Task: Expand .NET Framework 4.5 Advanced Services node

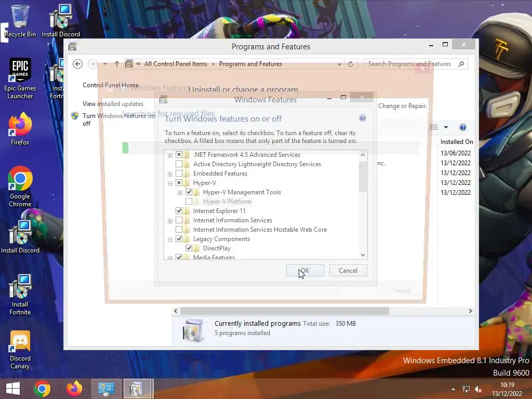Action: click(170, 155)
